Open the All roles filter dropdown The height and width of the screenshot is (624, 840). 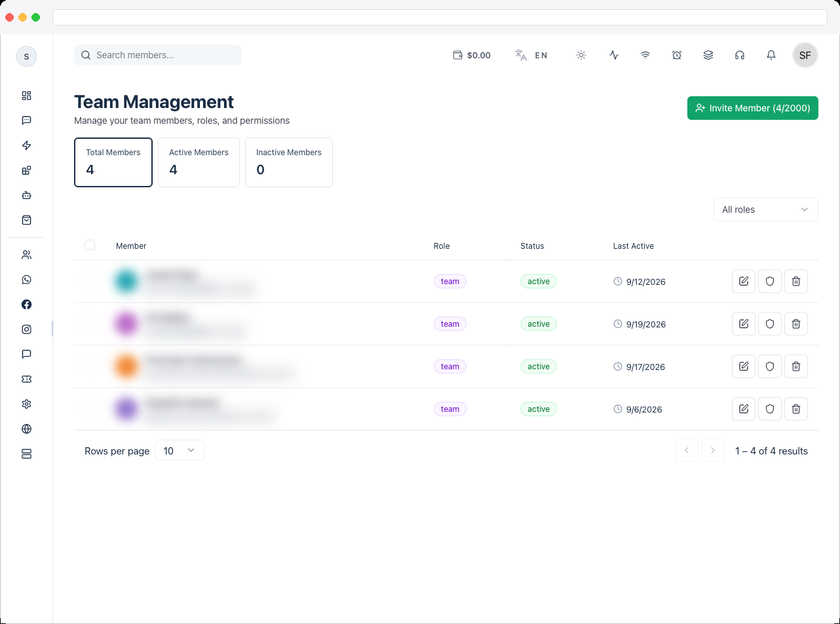(x=766, y=210)
